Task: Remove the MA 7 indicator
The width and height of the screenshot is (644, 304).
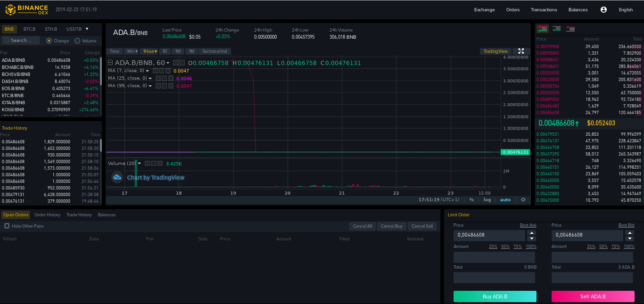Action: point(168,71)
